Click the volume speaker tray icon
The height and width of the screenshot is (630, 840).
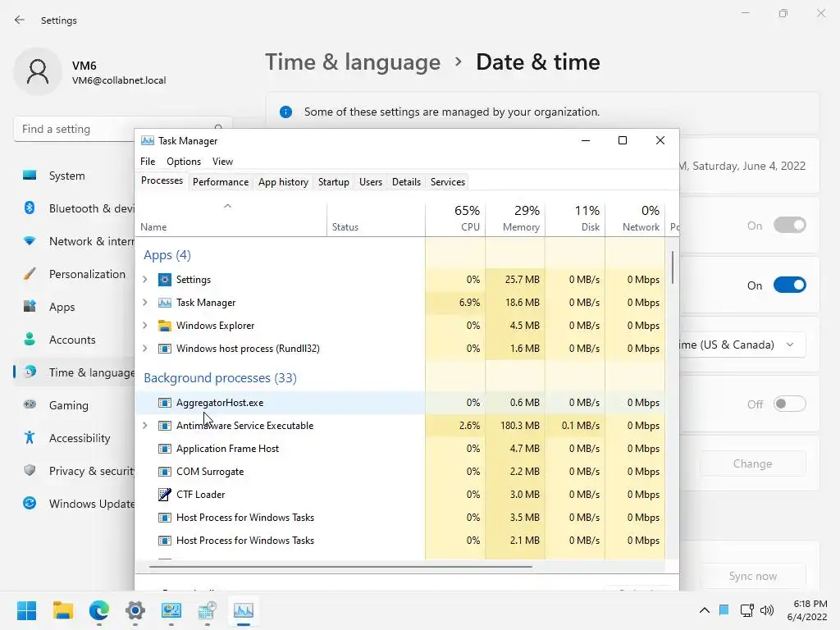tap(767, 610)
